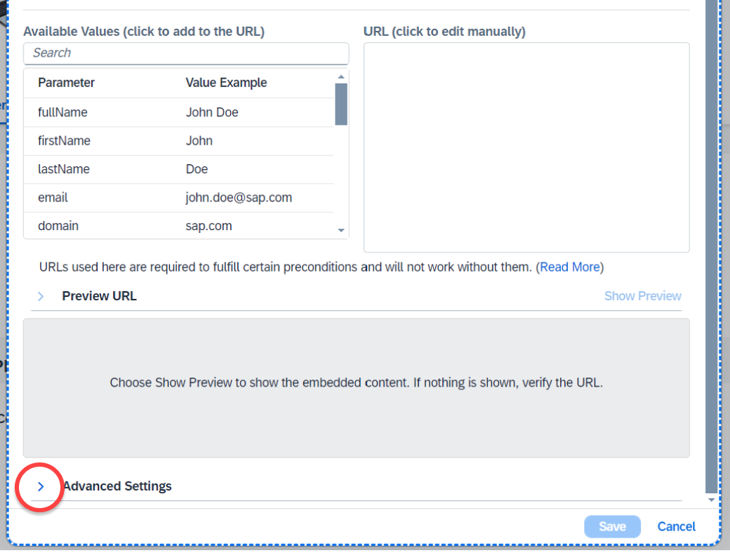Click the Value Example column header
730x560 pixels.
tap(226, 83)
